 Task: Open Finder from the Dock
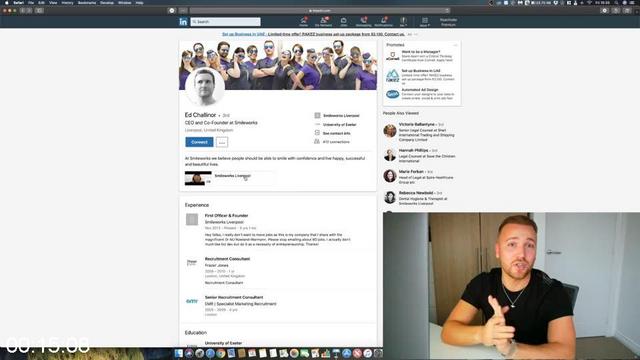178,353
